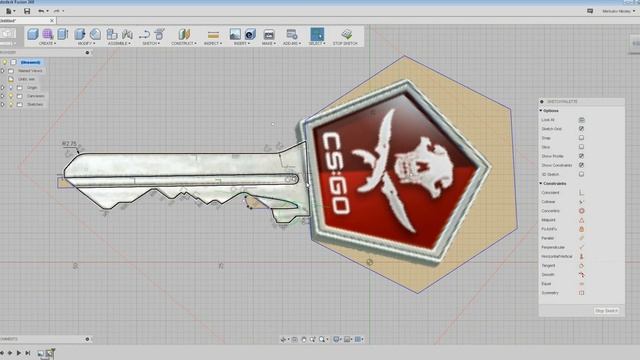
Task: Open the Add-Ins menu label
Action: pos(292,43)
